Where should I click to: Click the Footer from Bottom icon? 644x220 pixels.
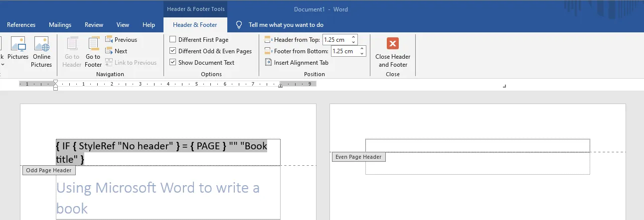tap(268, 51)
